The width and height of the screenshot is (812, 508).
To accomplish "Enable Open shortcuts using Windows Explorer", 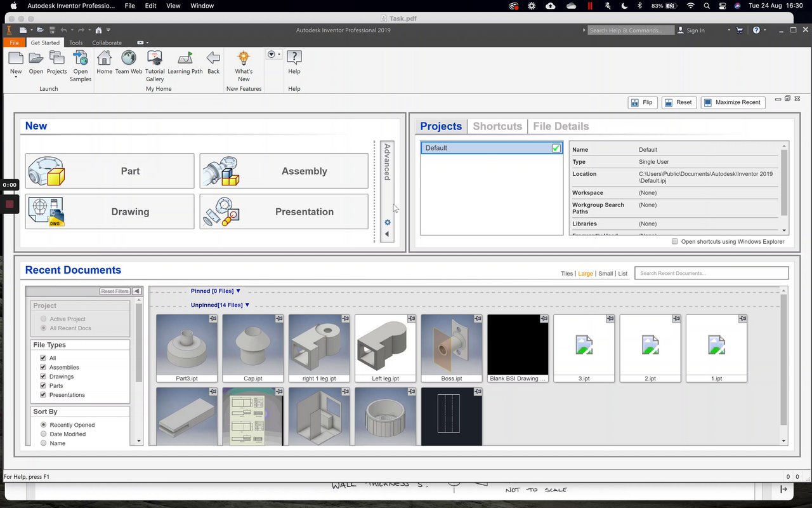I will [x=675, y=241].
